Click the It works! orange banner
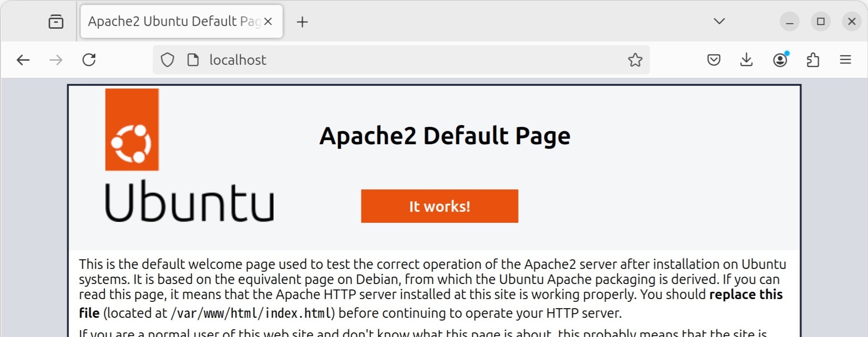Viewport: 868px width, 337px height. 439,206
